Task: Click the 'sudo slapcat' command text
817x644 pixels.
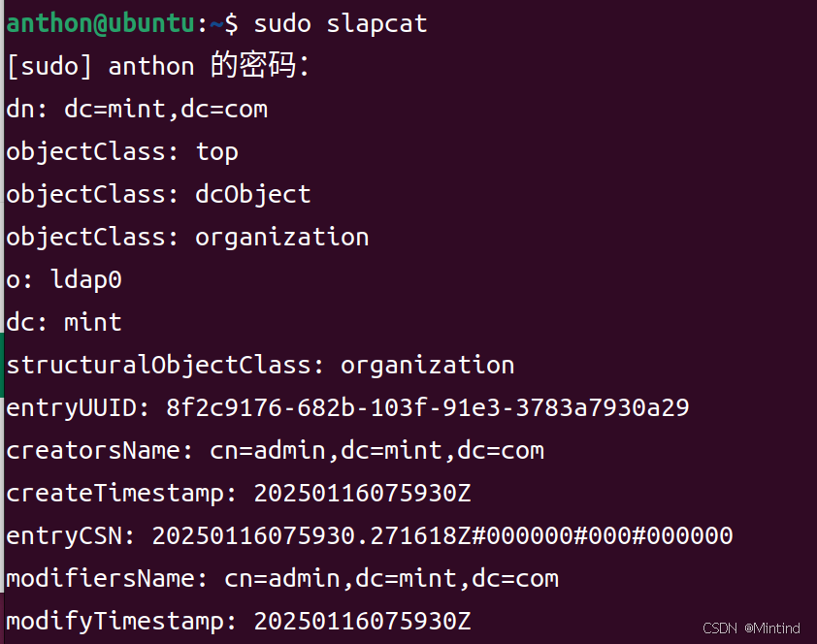Action: click(341, 24)
